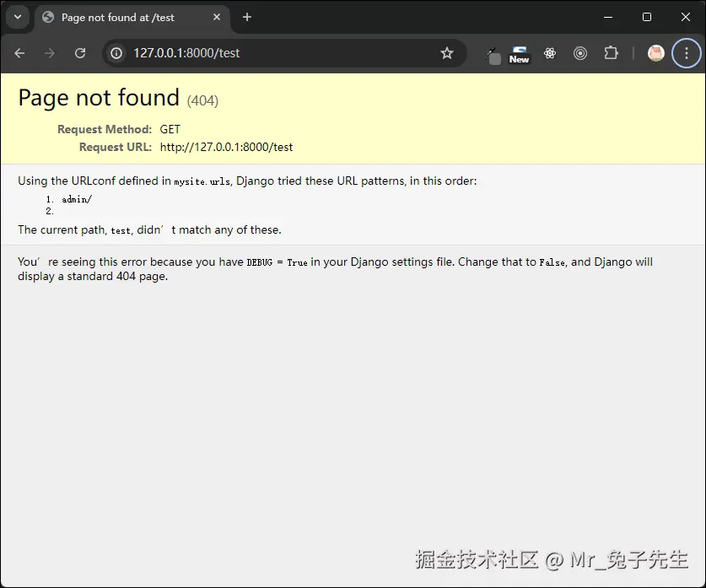
Task: Click the eyedropper extension icon
Action: [492, 54]
